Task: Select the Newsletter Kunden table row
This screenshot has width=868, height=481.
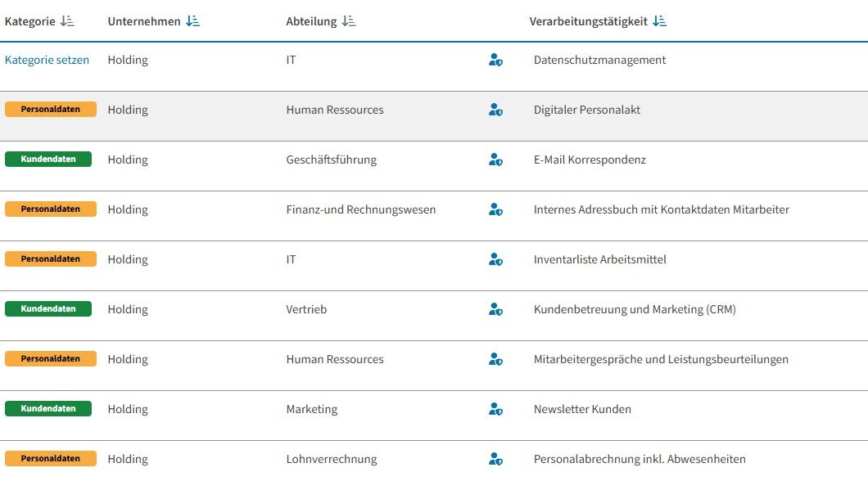Action: click(582, 409)
